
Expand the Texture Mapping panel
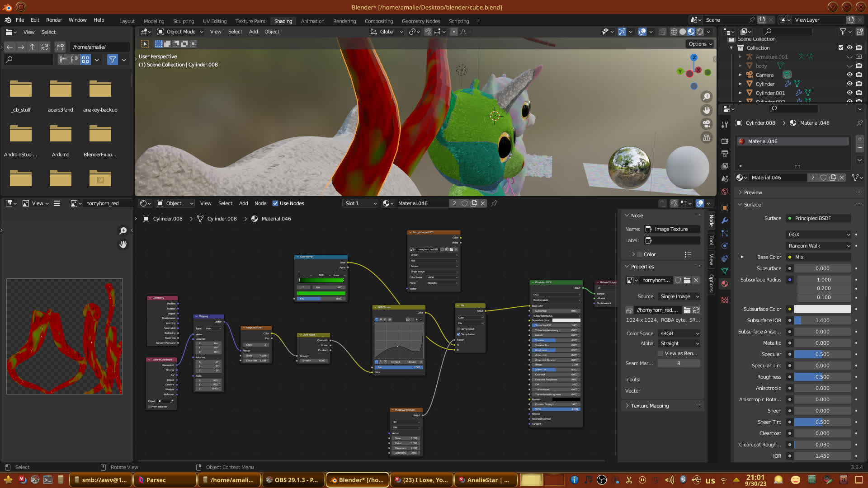(649, 406)
